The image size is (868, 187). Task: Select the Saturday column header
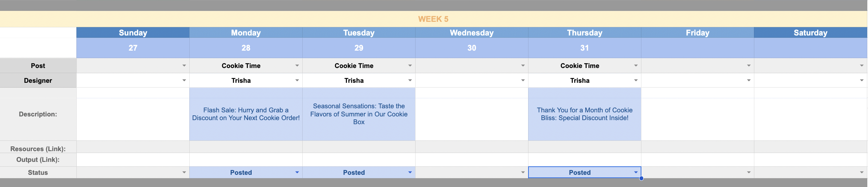click(810, 33)
